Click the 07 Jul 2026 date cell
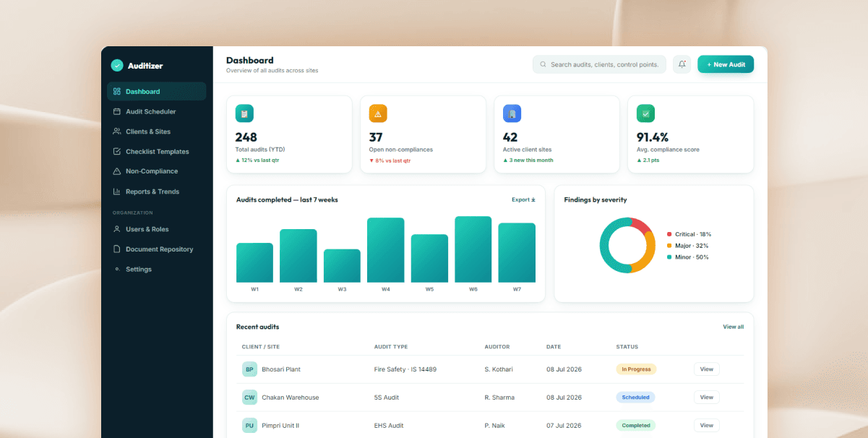The image size is (868, 438). 562,426
